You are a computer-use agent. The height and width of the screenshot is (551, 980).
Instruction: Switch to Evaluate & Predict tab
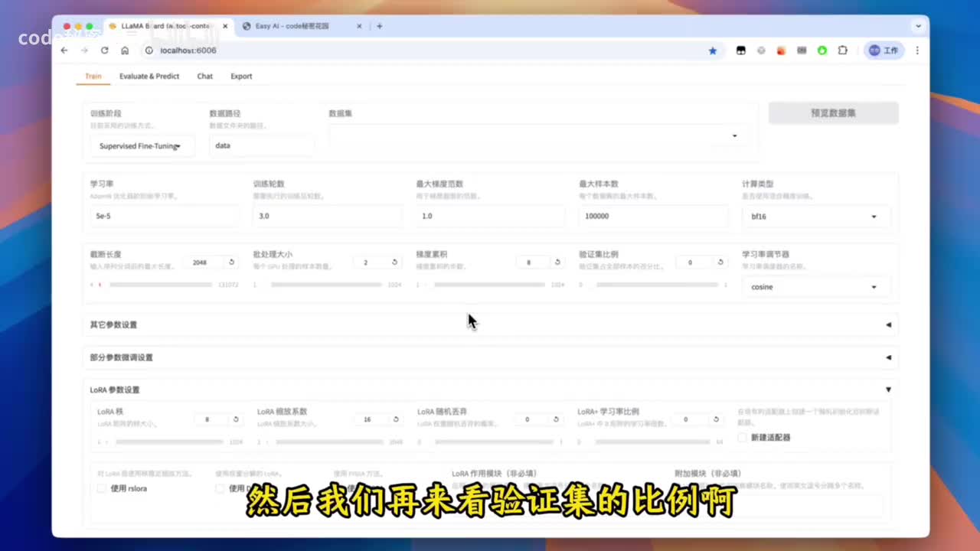[x=149, y=76]
